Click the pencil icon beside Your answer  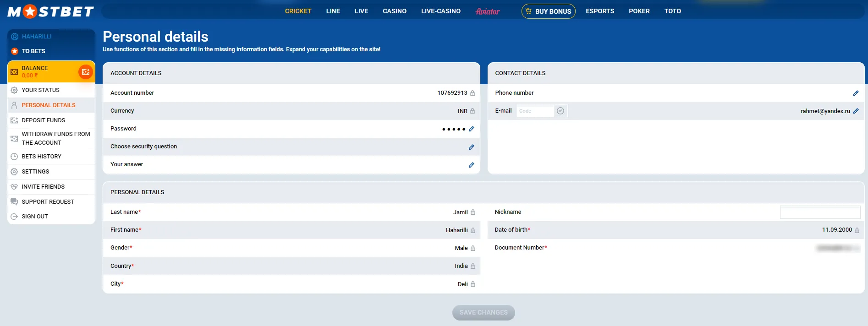(x=471, y=165)
